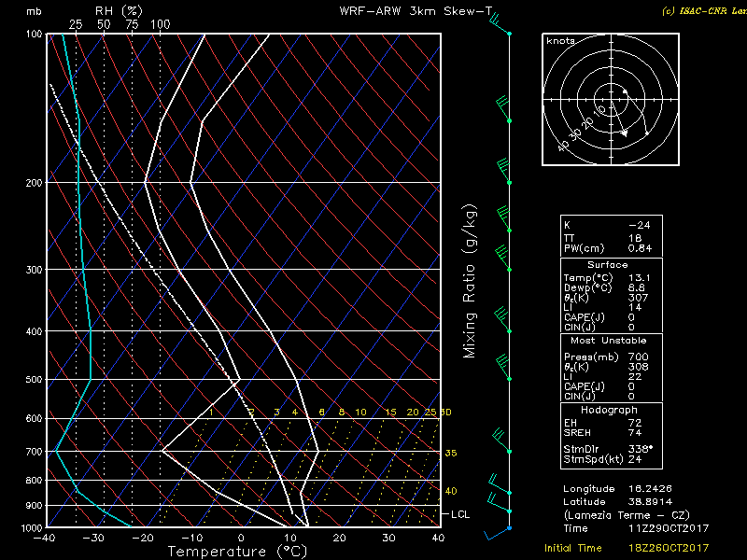Click the SREH value 74
This screenshot has height=560, width=747.
(635, 433)
